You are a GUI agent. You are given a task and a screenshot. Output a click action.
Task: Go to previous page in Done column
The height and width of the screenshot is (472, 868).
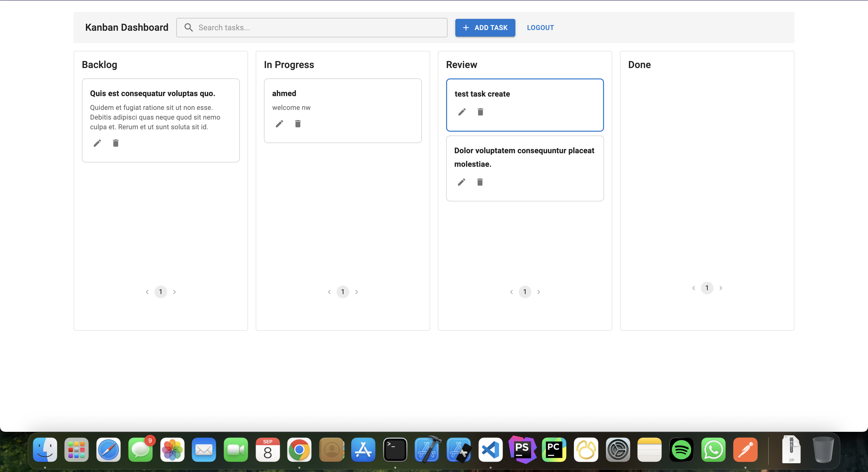coord(693,288)
